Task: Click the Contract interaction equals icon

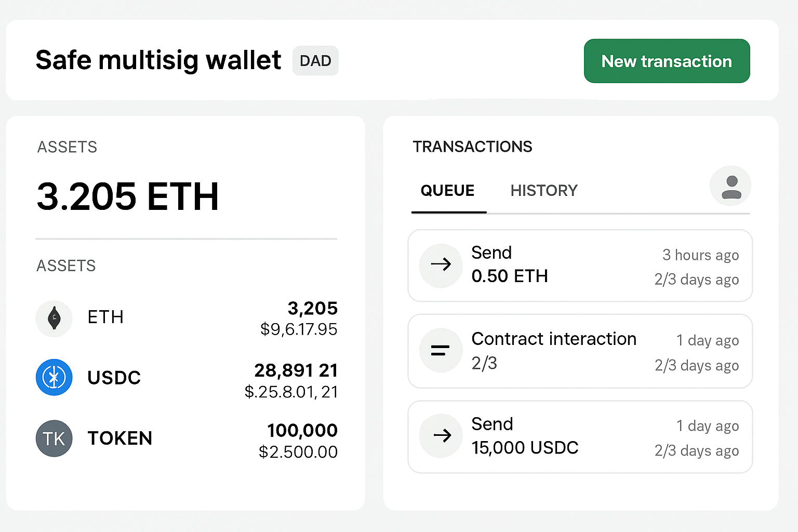Action: point(441,350)
